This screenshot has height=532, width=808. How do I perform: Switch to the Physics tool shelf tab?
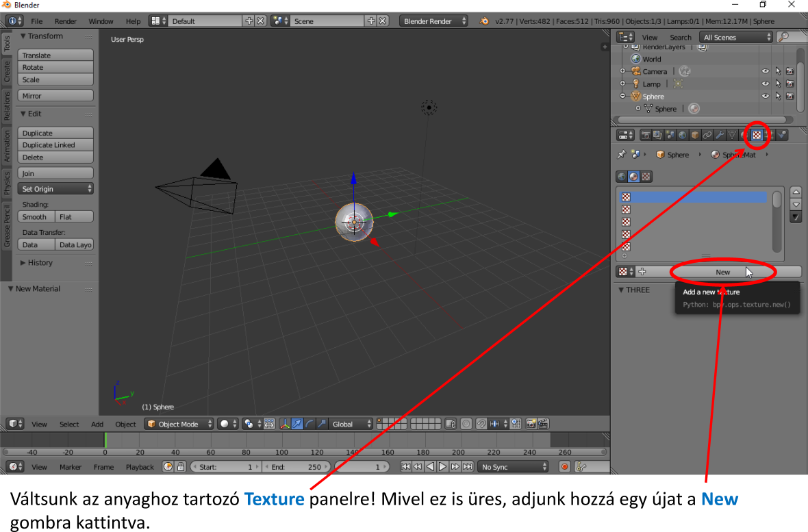pos(7,183)
